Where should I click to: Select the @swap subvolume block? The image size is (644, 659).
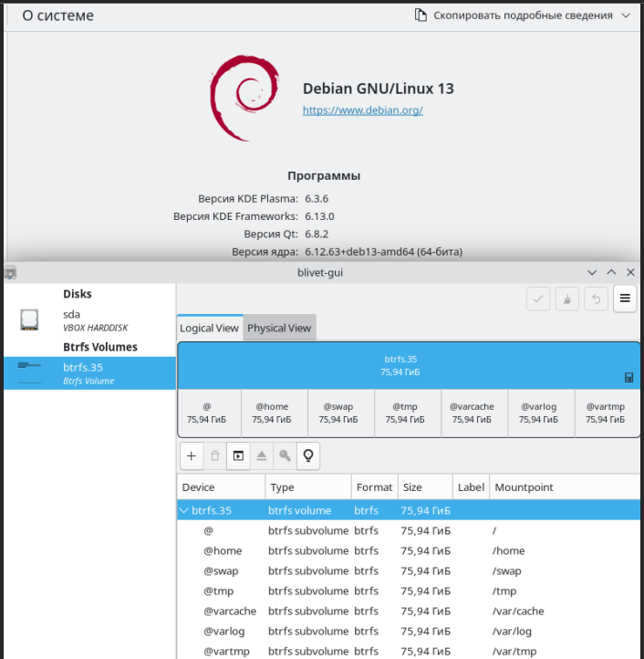(x=341, y=413)
